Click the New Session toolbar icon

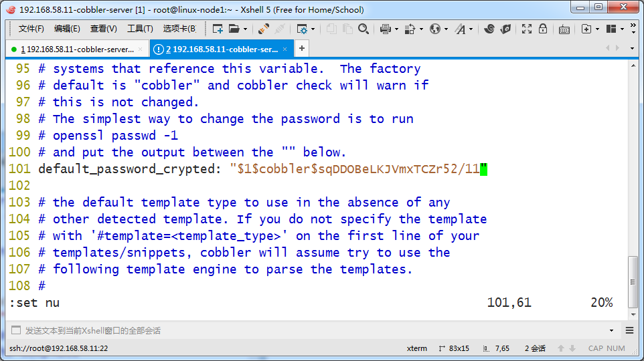(218, 29)
